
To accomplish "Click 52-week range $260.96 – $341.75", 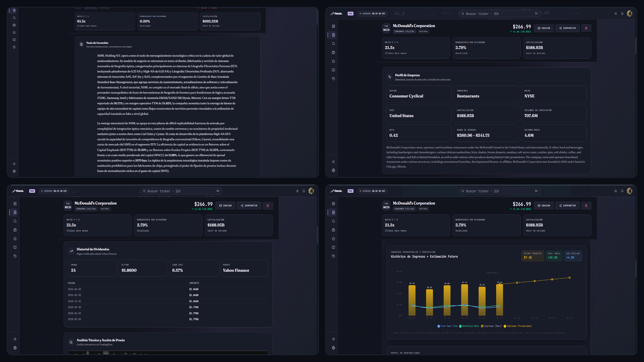I will (x=473, y=136).
